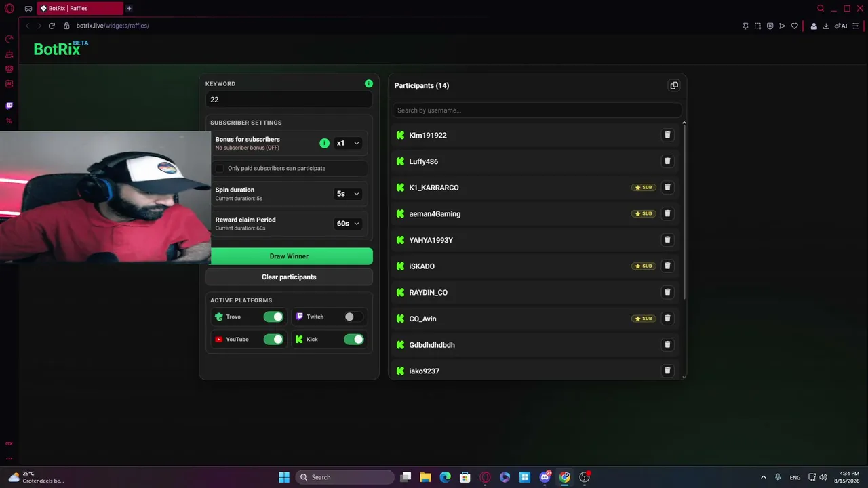This screenshot has height=488, width=868.
Task: Toggle the Trovo platform switch
Action: tap(273, 317)
